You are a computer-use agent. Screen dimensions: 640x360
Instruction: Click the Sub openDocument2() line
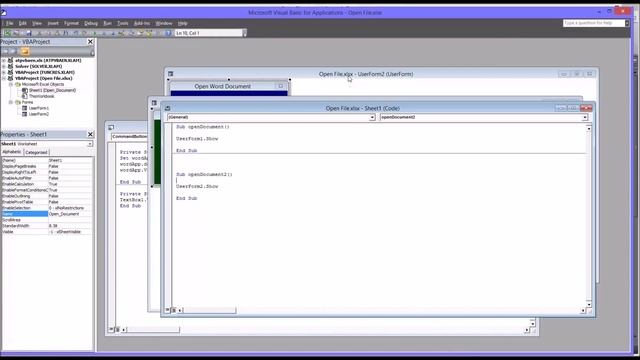(204, 174)
